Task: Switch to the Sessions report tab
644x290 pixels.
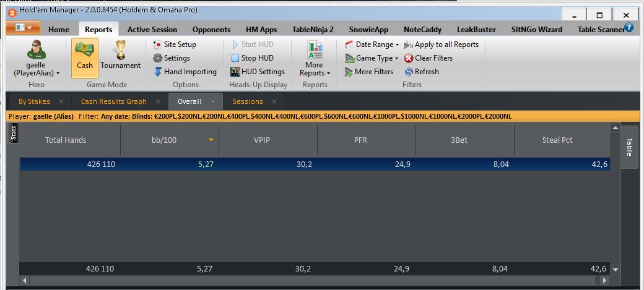Action: pyautogui.click(x=248, y=101)
